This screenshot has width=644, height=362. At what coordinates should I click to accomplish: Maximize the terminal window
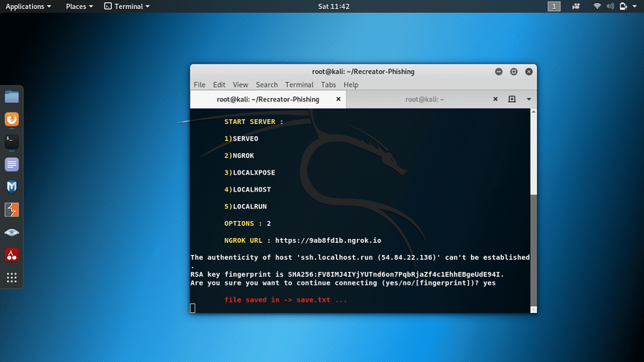tap(514, 72)
